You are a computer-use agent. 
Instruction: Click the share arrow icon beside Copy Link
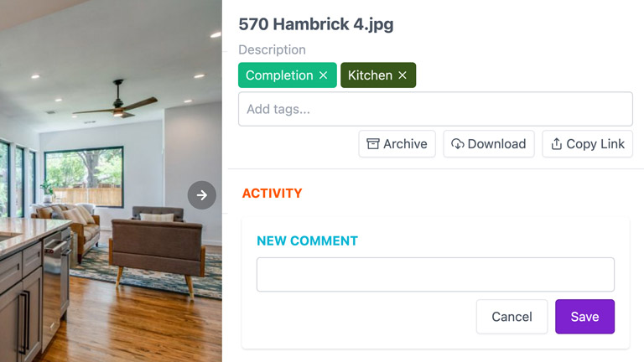tap(557, 143)
